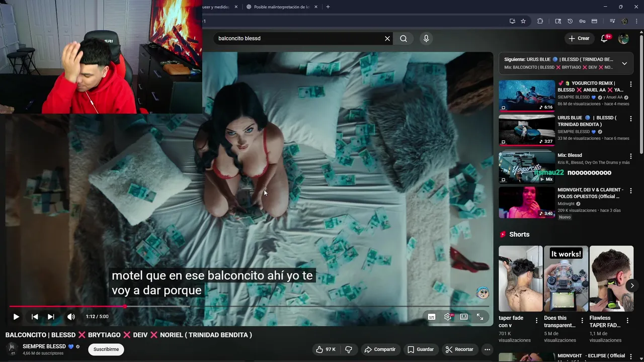Open YOGURCITO REMIX video thumbnail
Image resolution: width=644 pixels, height=362 pixels.
coord(527,96)
